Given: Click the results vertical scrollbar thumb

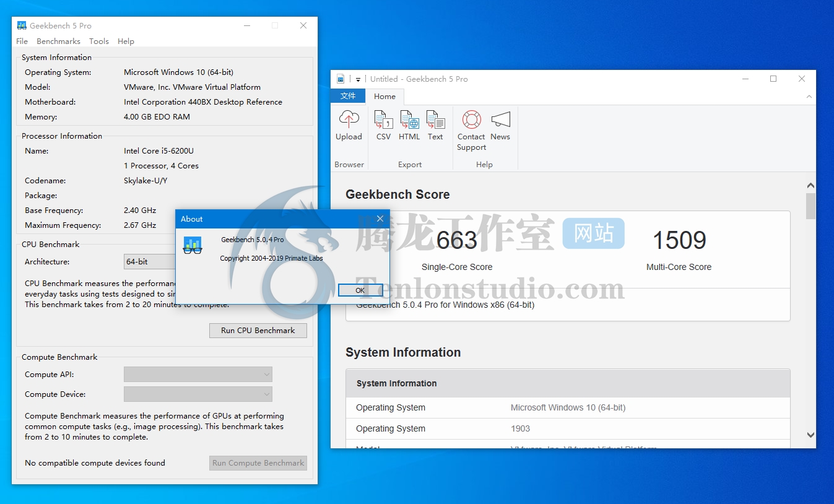Looking at the screenshot, I should click(810, 206).
